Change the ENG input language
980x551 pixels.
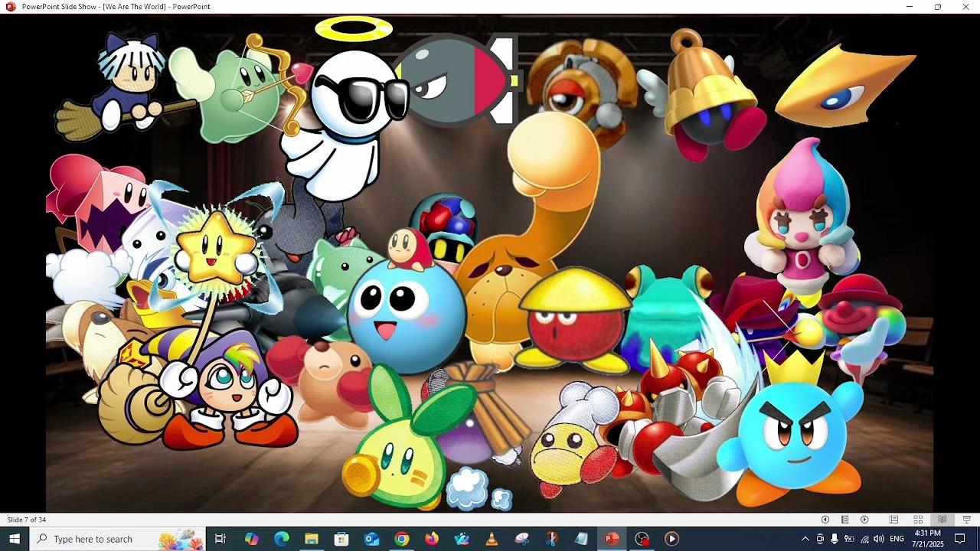[897, 539]
